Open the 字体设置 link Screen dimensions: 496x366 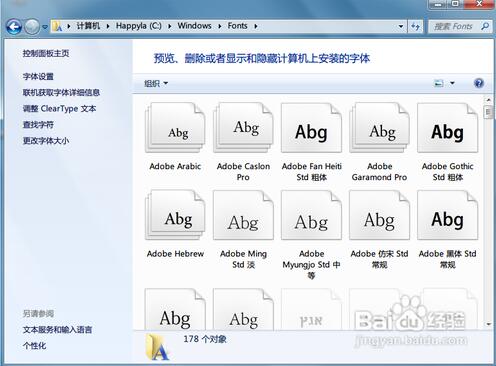coord(38,76)
